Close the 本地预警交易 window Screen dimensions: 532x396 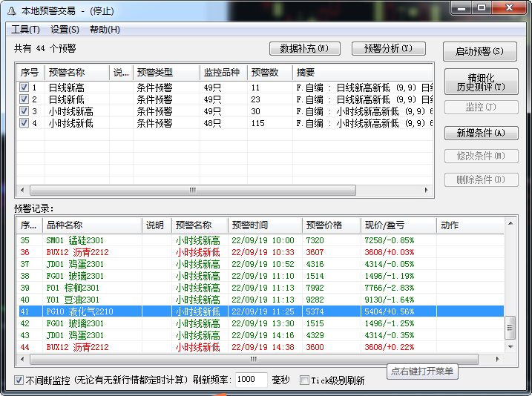[x=510, y=8]
